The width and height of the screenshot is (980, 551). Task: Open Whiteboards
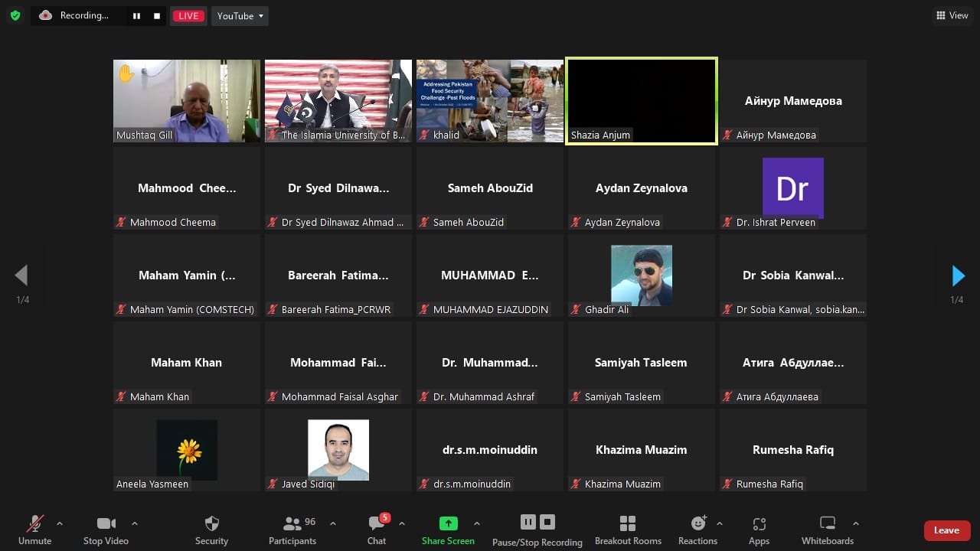pos(827,530)
